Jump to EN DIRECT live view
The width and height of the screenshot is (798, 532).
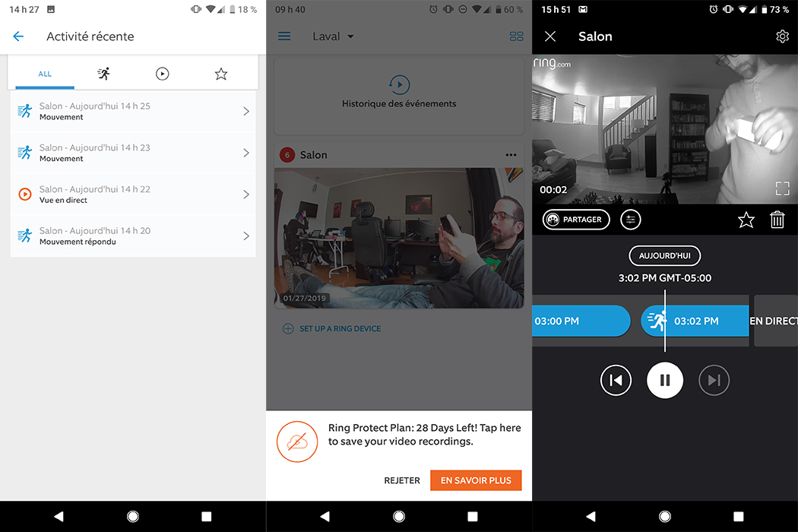(x=775, y=321)
